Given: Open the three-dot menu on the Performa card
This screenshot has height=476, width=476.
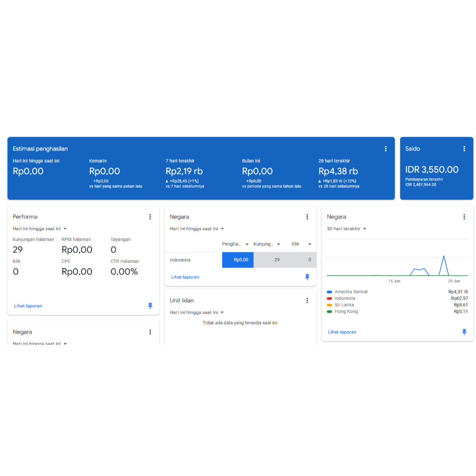Looking at the screenshot, I should [150, 217].
